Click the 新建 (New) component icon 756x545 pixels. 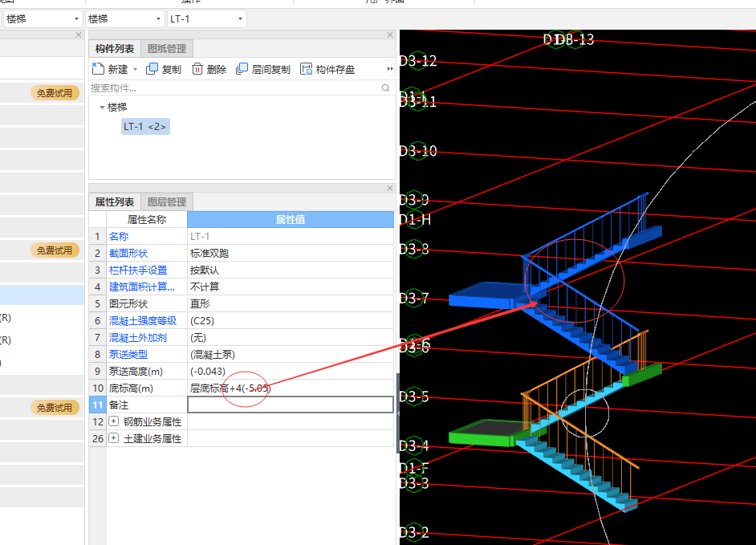(x=98, y=69)
